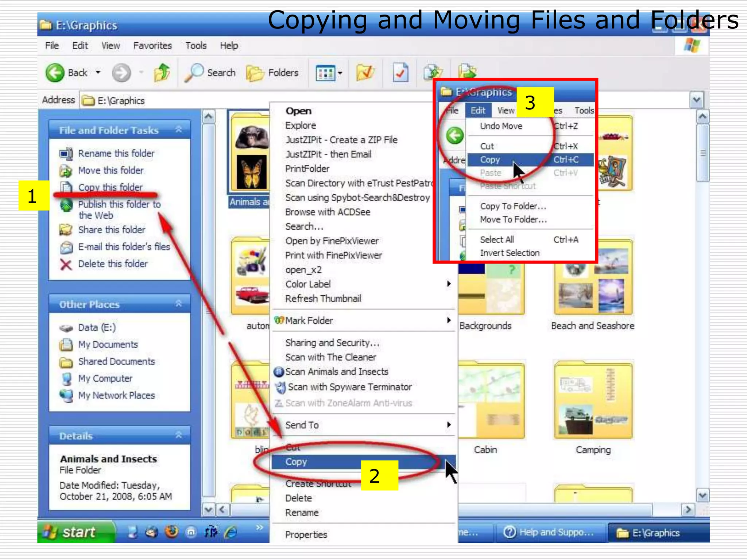Click the Up folder toolbar icon
The width and height of the screenshot is (747, 560).
[x=162, y=72]
